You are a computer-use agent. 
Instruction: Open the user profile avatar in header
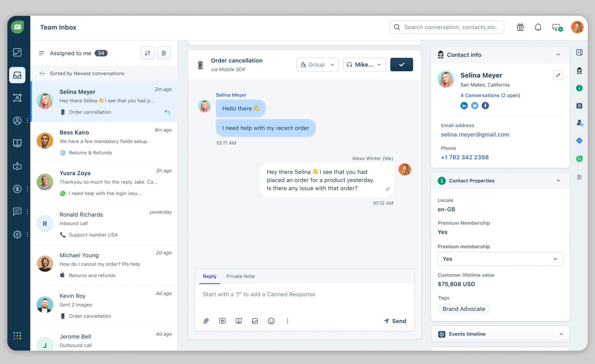[577, 27]
